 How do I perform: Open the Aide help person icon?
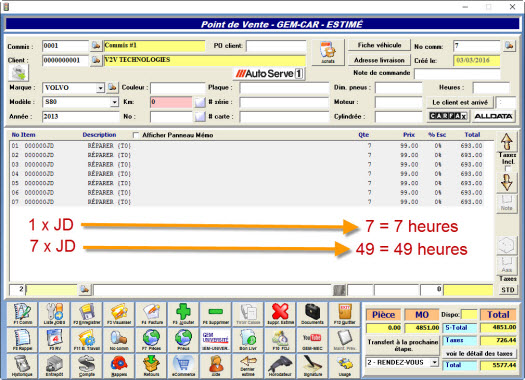(216, 366)
